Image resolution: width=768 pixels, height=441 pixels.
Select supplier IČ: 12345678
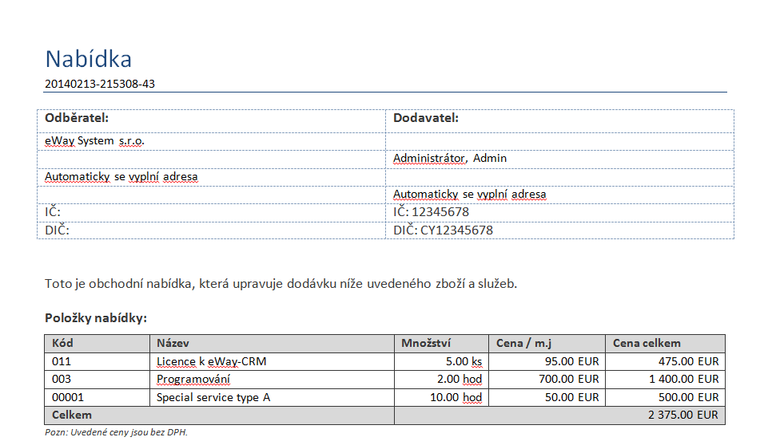[431, 212]
